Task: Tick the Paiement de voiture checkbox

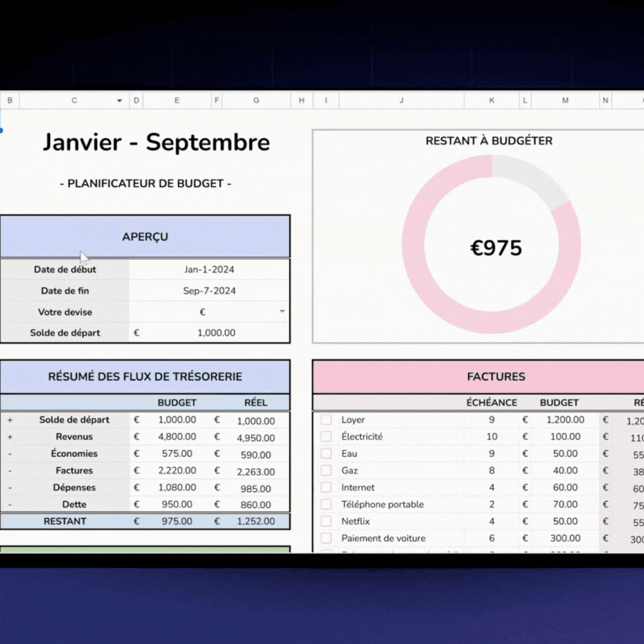Action: pos(326,538)
